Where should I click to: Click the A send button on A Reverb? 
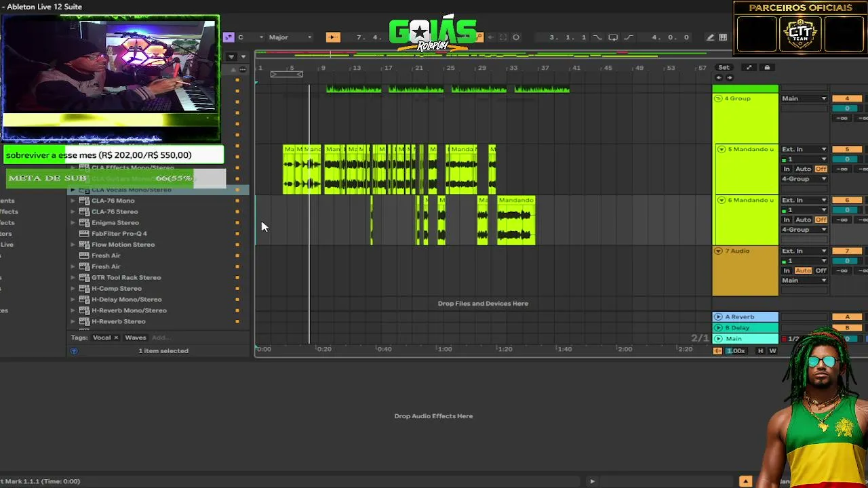point(847,317)
